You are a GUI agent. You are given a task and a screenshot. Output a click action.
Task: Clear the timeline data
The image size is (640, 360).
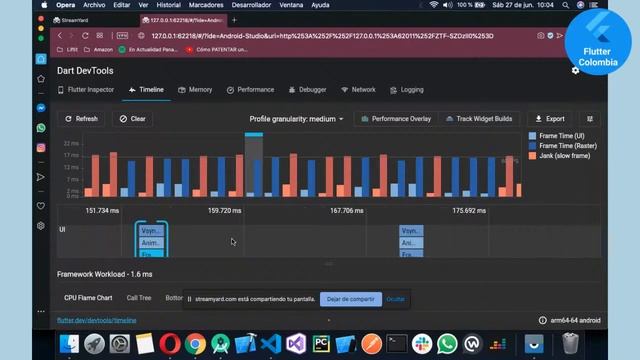132,119
